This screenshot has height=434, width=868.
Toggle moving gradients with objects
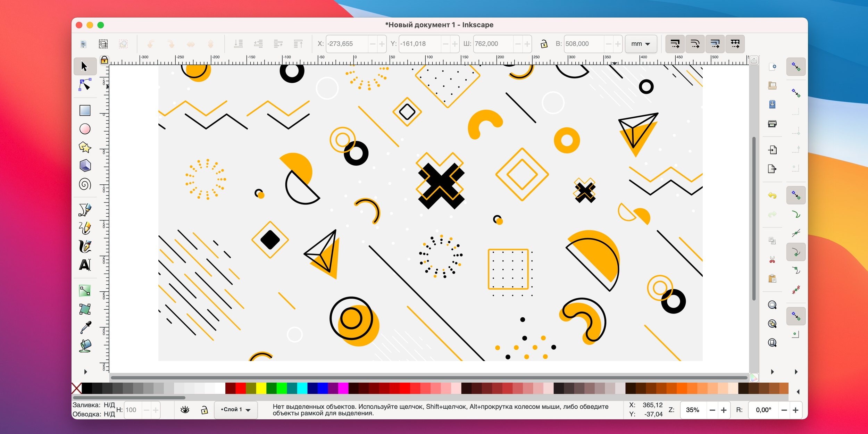[715, 44]
